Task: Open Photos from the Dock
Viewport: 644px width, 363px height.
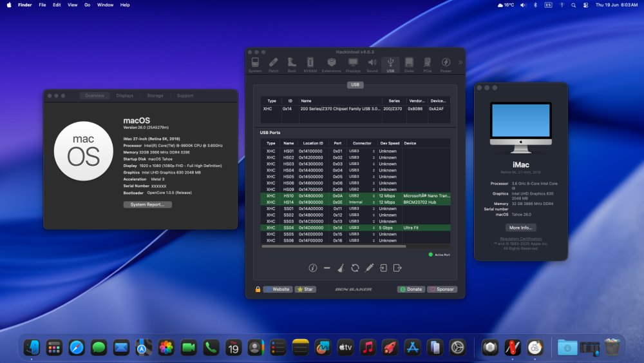Action: coord(166,348)
